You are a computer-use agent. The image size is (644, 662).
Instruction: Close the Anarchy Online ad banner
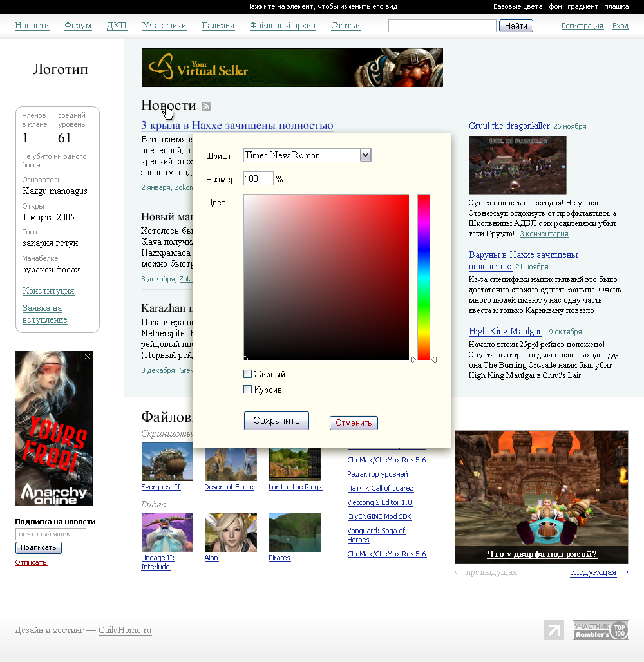coord(88,356)
